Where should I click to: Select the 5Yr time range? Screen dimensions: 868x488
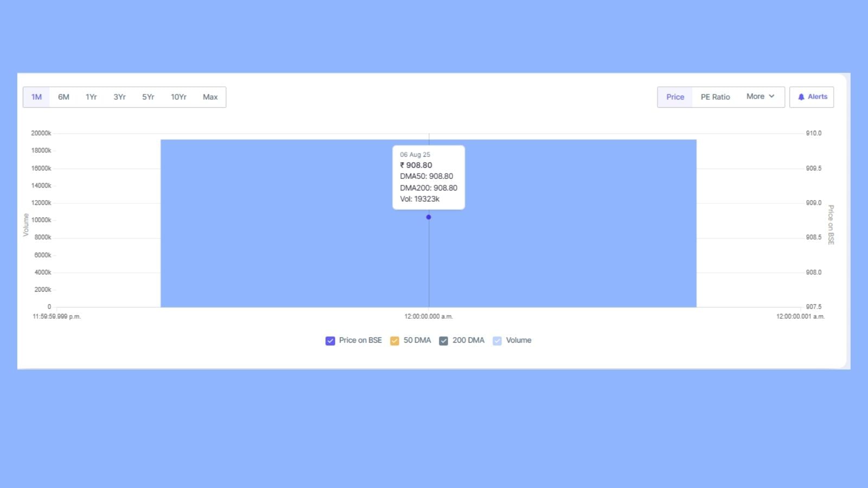[x=148, y=97]
